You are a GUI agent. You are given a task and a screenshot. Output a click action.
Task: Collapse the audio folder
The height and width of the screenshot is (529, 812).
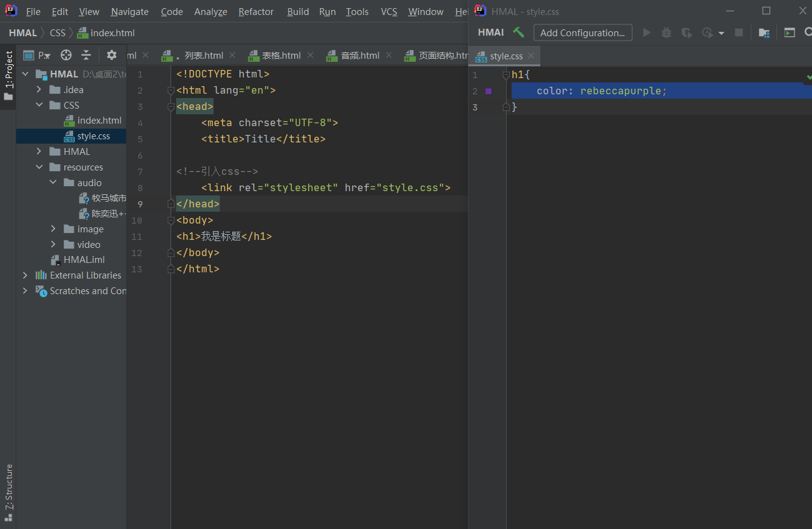pyautogui.click(x=53, y=183)
